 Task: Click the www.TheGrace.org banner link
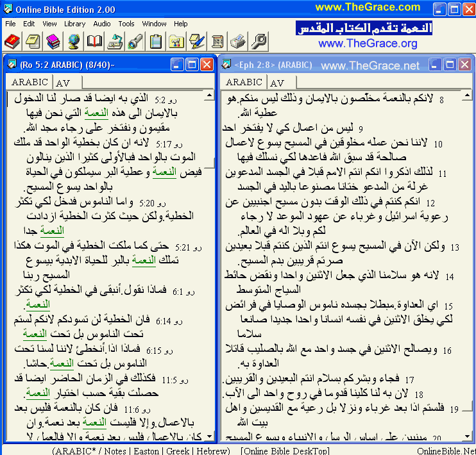(x=368, y=44)
